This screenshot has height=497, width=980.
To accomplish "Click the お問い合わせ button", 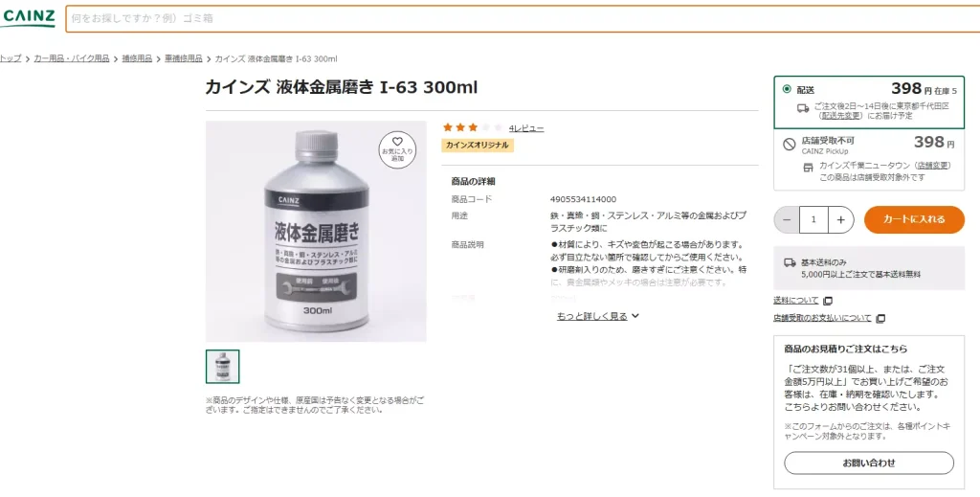I will pyautogui.click(x=869, y=463).
